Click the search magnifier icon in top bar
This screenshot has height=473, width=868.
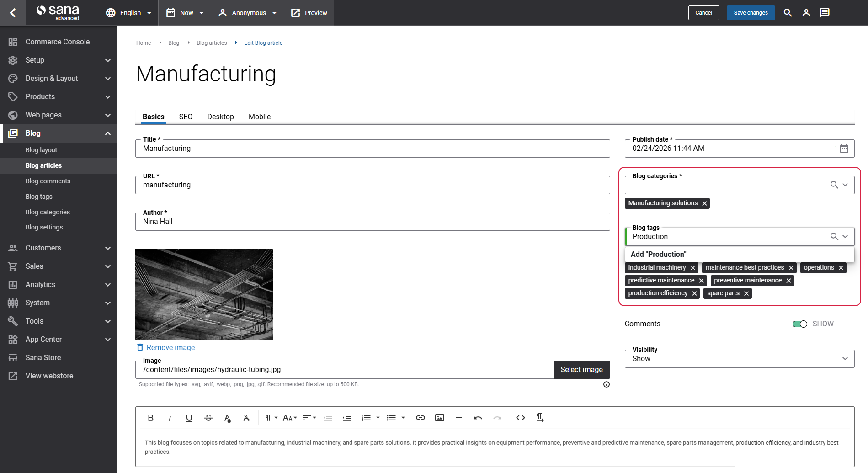click(788, 13)
